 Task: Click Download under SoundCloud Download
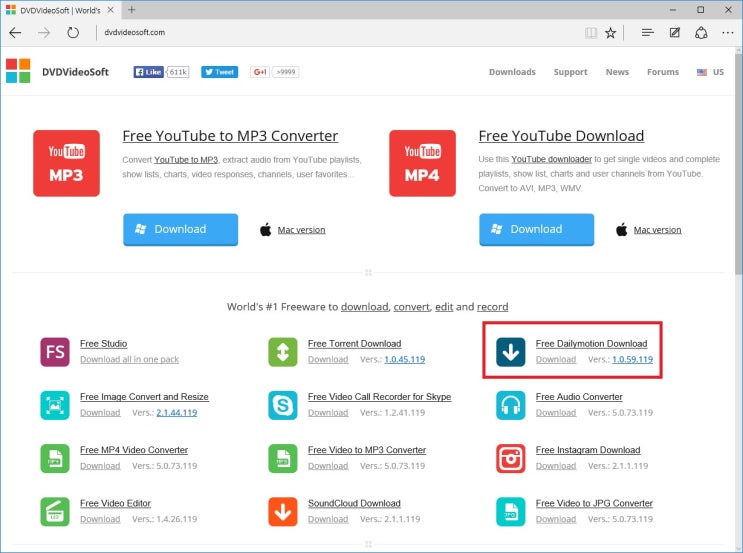point(328,519)
